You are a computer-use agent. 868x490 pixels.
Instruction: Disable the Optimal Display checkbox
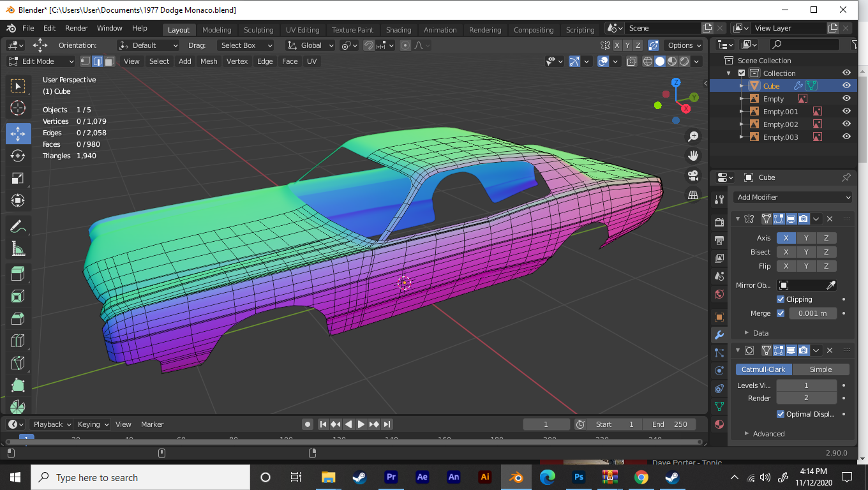[x=781, y=414]
